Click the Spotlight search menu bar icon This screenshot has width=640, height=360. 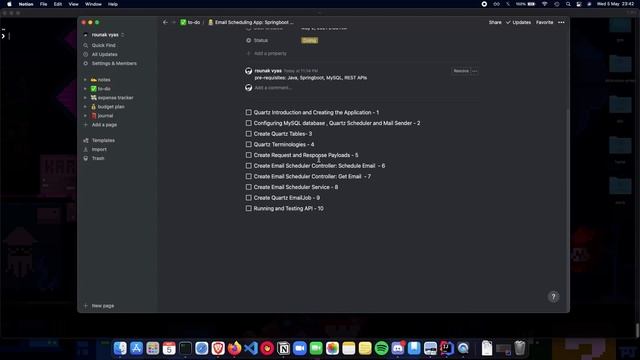[568, 4]
